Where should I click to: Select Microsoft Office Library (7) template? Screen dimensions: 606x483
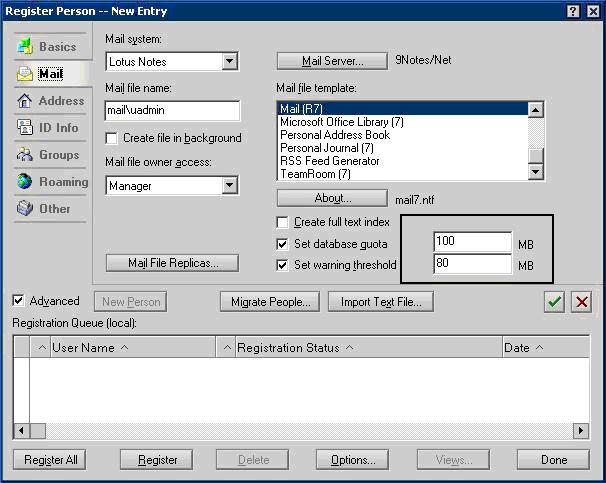click(402, 122)
